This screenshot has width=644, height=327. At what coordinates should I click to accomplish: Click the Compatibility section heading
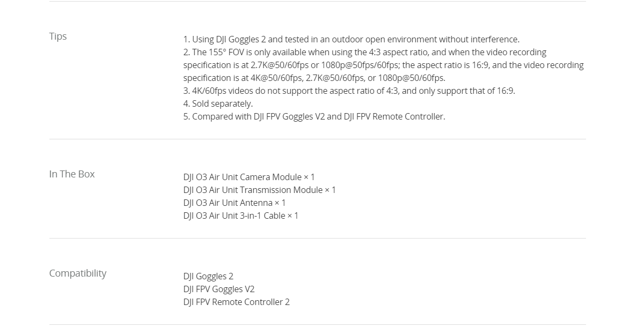pos(78,273)
